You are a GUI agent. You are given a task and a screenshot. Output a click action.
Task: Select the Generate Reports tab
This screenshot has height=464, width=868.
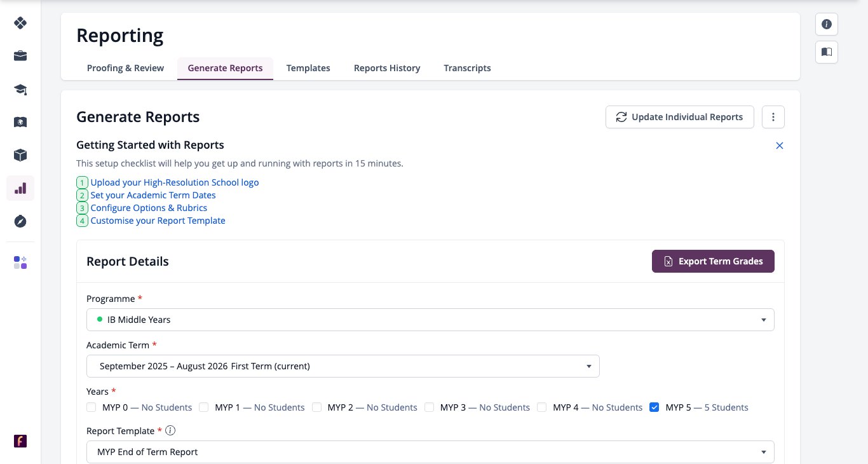click(x=225, y=68)
